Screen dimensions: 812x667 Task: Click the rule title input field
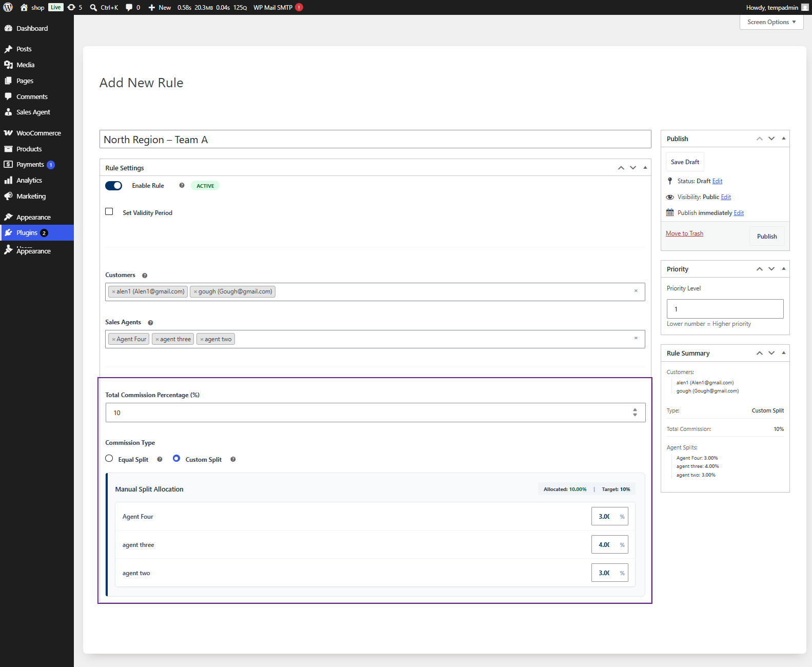[x=375, y=140]
